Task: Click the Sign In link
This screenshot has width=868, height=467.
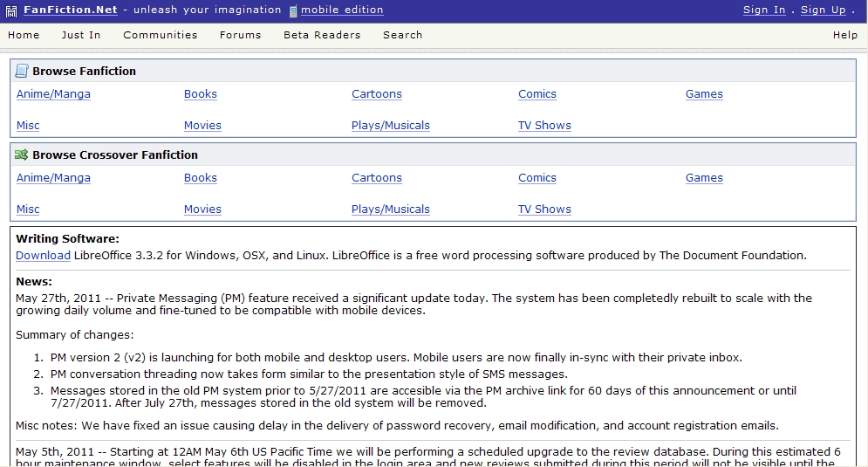Action: point(764,10)
